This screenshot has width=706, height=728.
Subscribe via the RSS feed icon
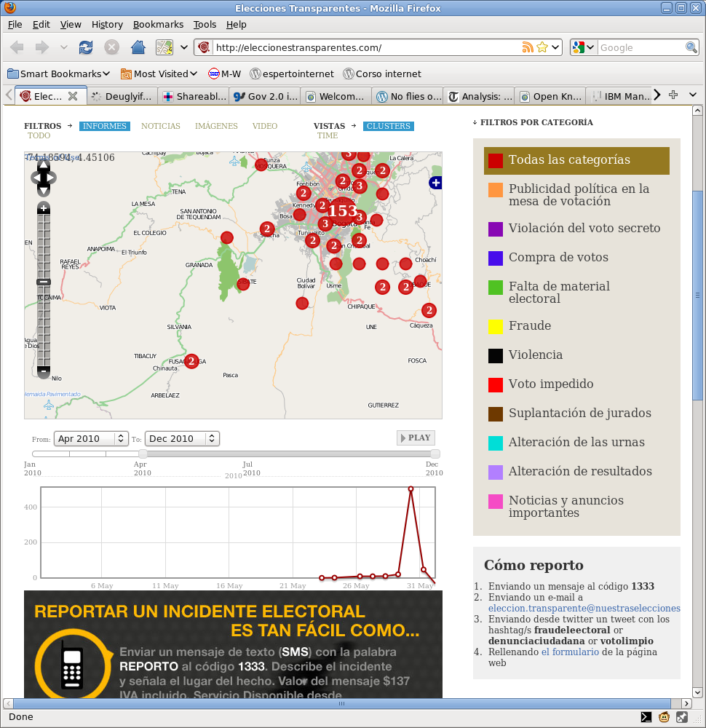coord(527,47)
